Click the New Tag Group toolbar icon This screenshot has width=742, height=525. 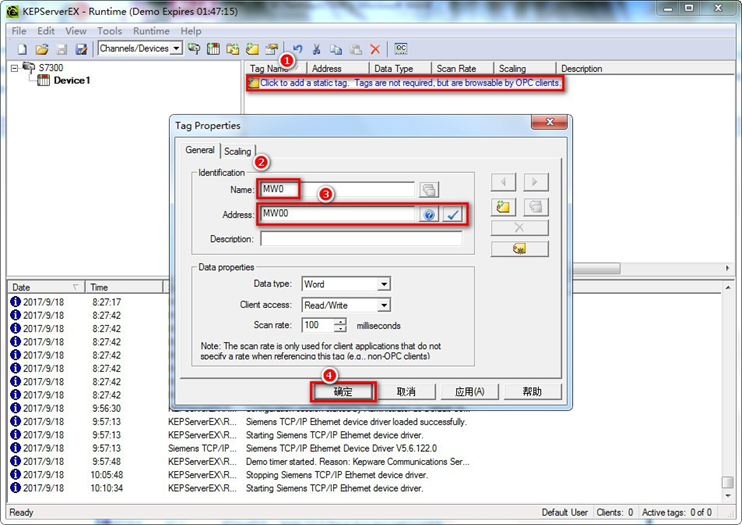[x=232, y=48]
